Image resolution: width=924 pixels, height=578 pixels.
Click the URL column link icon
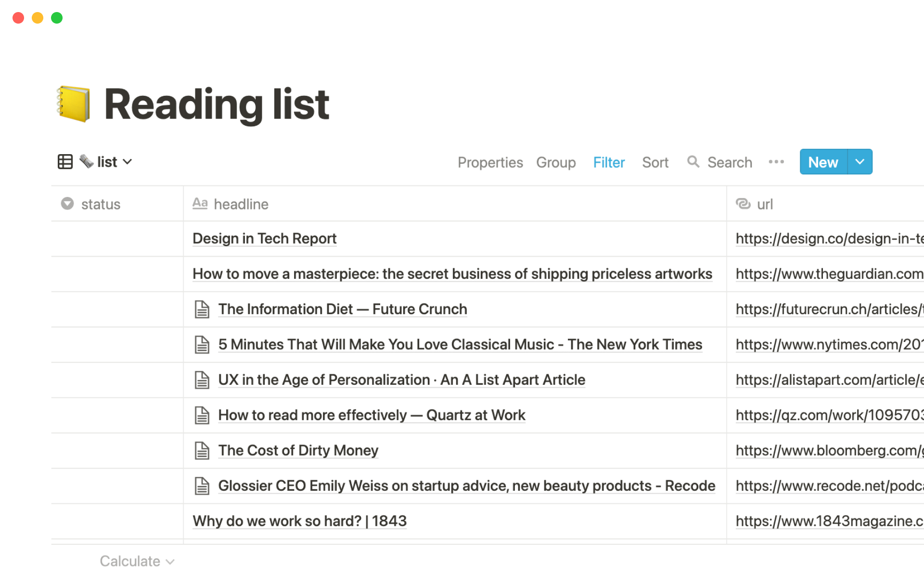pos(743,203)
